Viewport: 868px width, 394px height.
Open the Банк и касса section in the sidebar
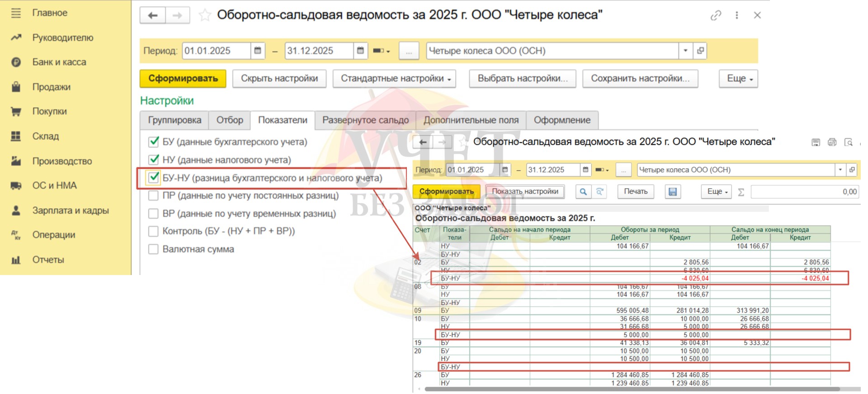pos(59,62)
